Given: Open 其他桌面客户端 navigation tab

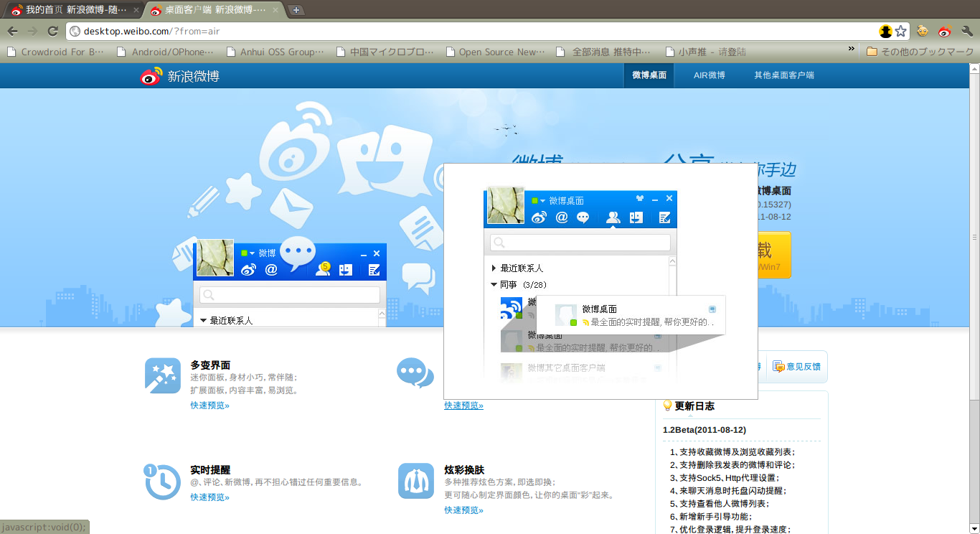Looking at the screenshot, I should coord(784,75).
